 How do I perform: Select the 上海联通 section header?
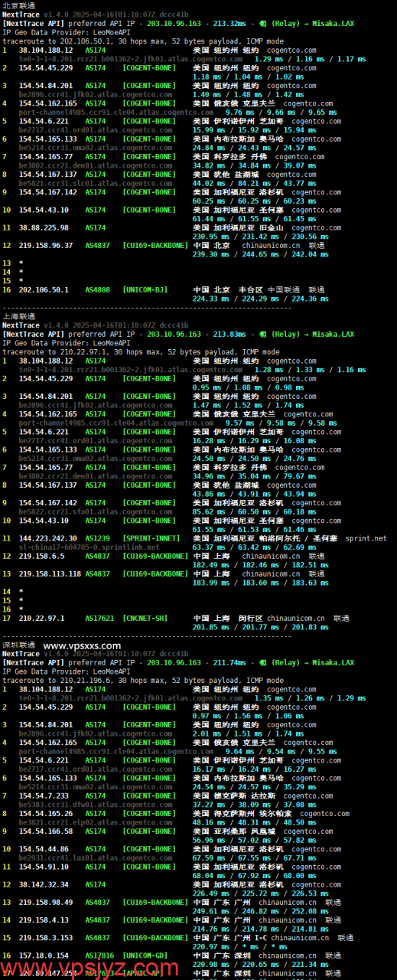(x=18, y=316)
